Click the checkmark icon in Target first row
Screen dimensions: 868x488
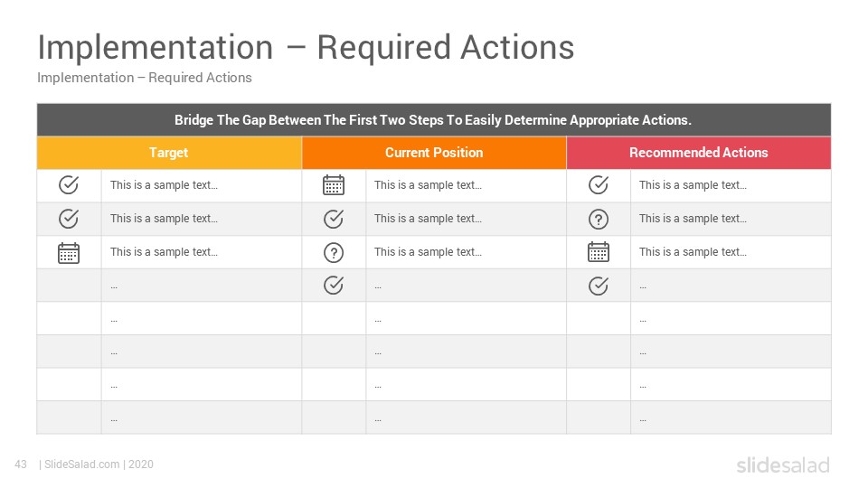tap(69, 184)
